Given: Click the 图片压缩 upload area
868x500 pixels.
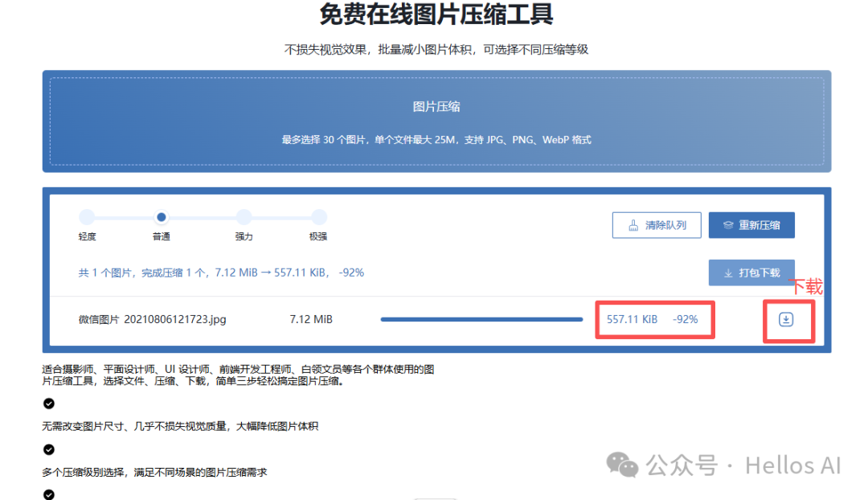Looking at the screenshot, I should coord(434,121).
